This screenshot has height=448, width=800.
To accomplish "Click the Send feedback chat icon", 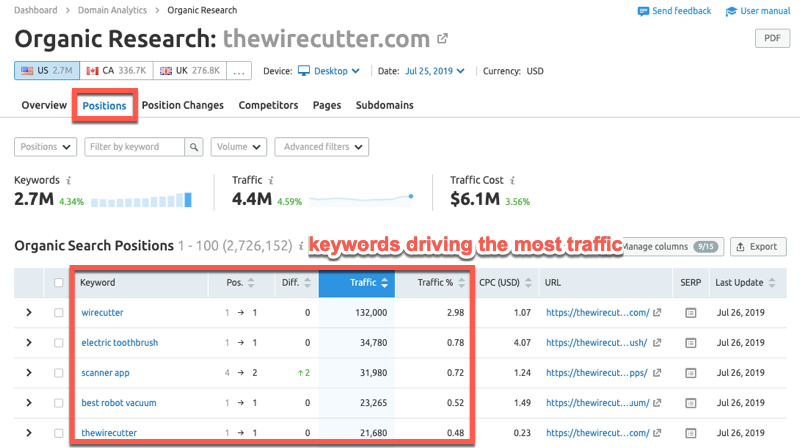I will [643, 11].
